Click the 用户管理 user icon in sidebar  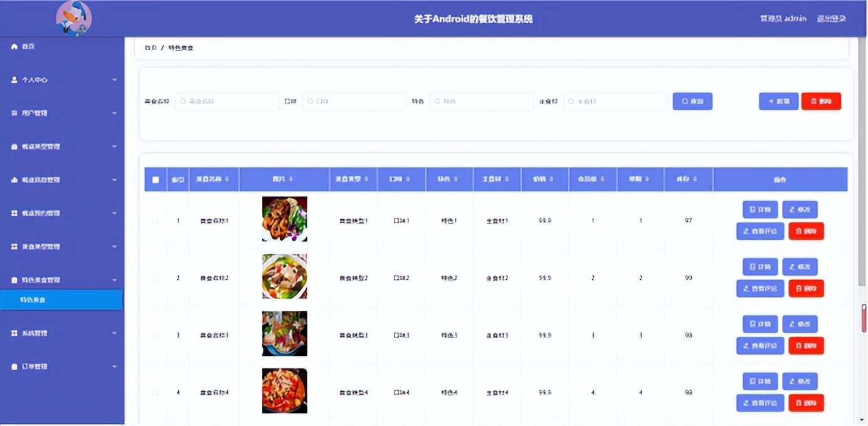(x=14, y=113)
